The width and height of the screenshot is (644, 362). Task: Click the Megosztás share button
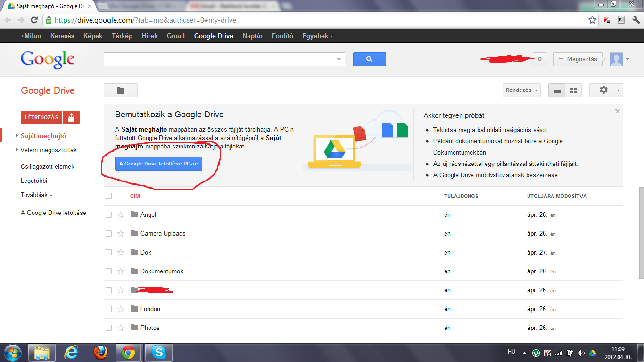point(578,59)
